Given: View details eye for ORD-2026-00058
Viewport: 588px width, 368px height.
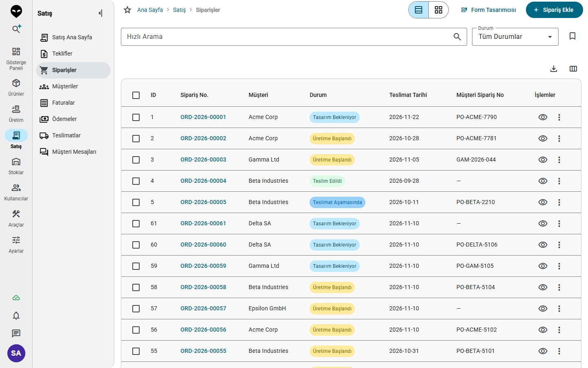Looking at the screenshot, I should coord(543,287).
